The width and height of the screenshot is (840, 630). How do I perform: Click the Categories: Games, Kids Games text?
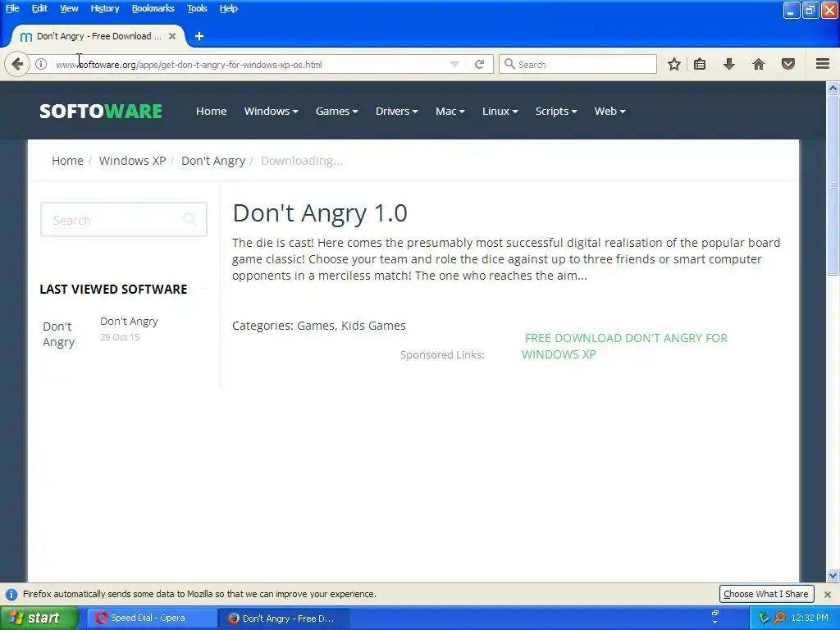319,326
